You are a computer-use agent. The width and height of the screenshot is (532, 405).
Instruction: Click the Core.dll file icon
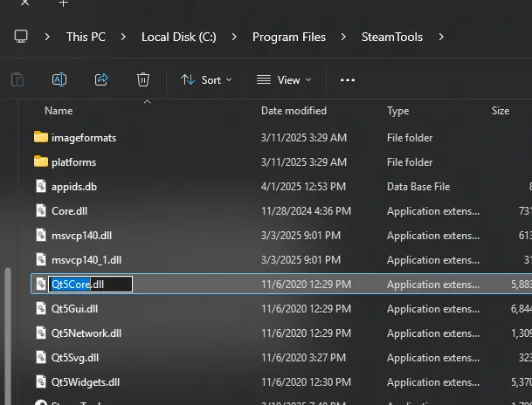pyautogui.click(x=41, y=210)
